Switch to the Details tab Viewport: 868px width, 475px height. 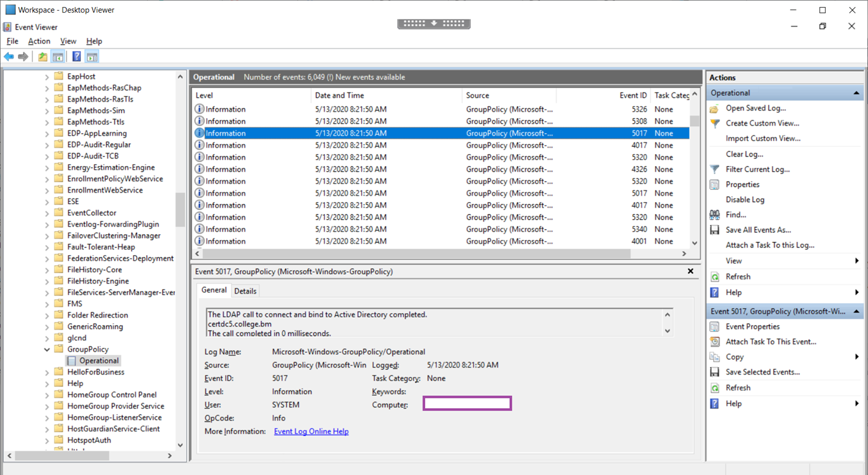[x=245, y=291]
